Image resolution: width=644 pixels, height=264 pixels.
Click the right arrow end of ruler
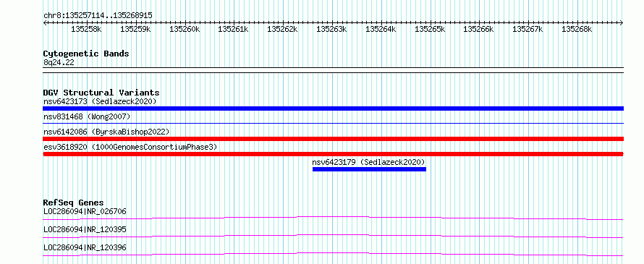(x=622, y=22)
